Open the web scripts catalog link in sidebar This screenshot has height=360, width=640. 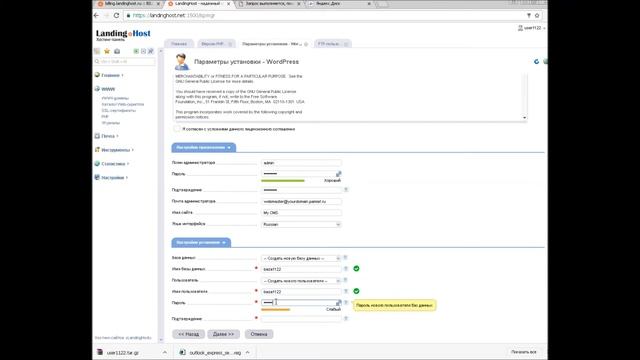(x=122, y=104)
